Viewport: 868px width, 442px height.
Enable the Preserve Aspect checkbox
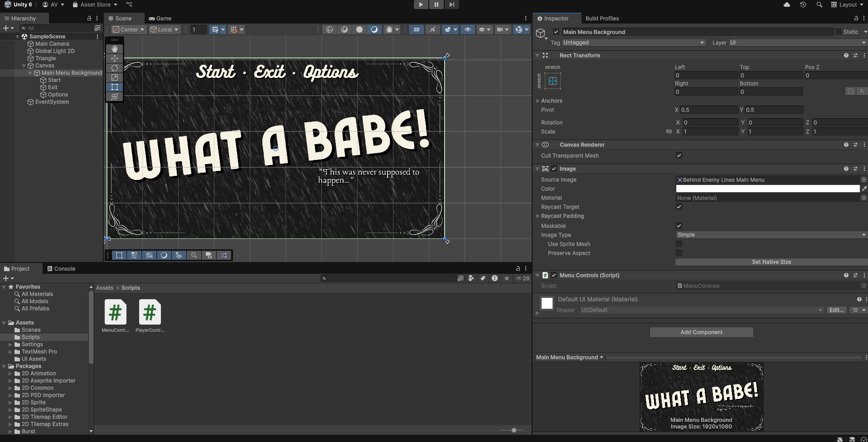coord(679,253)
